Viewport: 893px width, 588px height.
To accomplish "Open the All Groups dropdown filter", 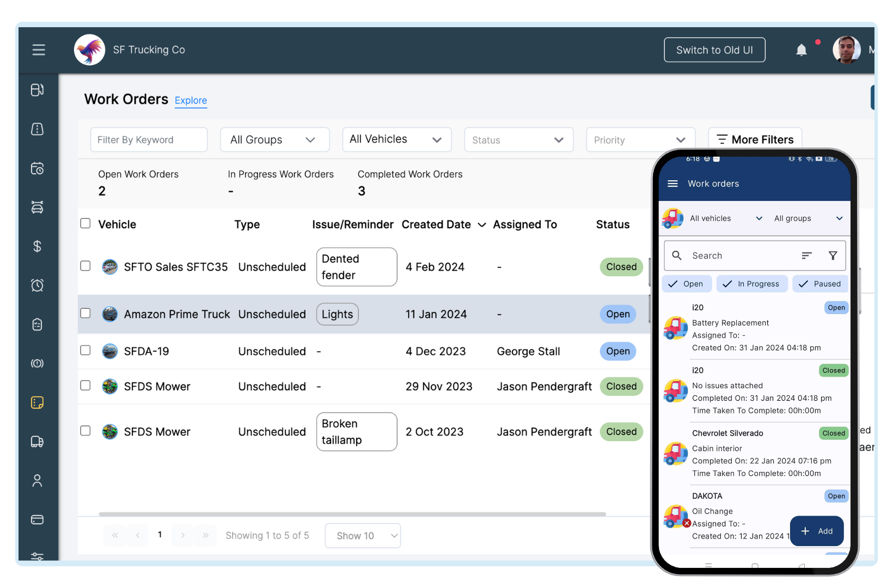I will (274, 139).
